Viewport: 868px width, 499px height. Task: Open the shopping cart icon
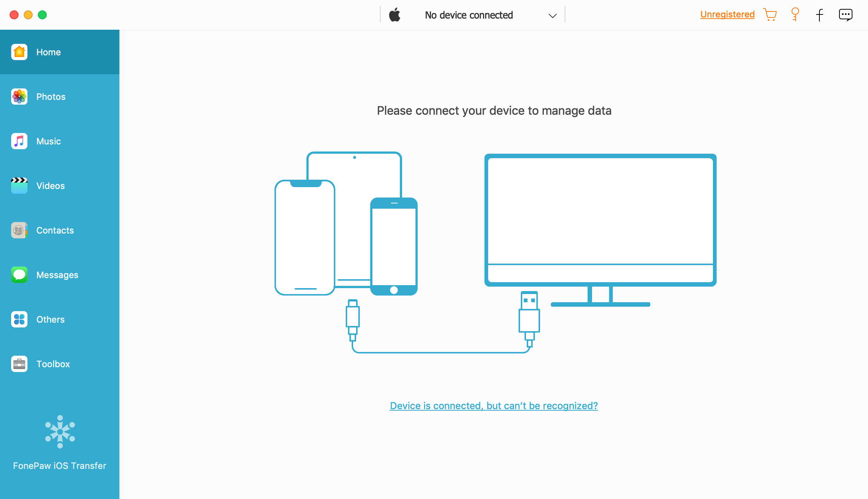(772, 14)
